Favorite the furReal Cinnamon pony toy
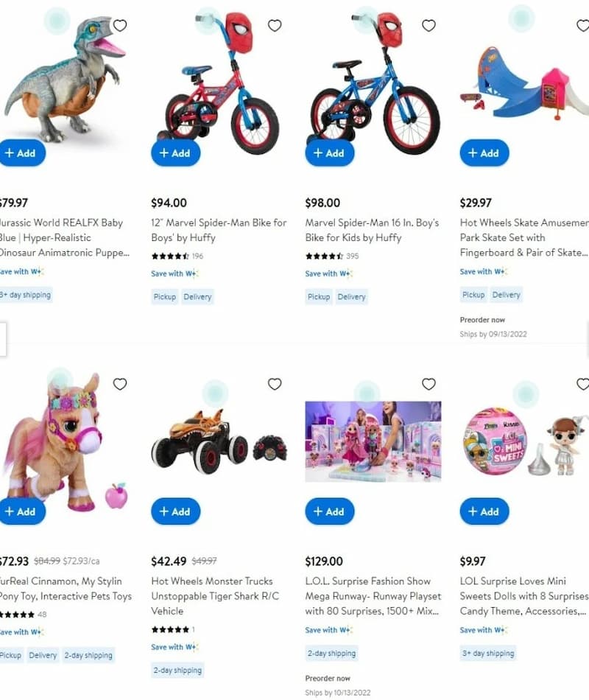The height and width of the screenshot is (700, 589). coord(119,384)
